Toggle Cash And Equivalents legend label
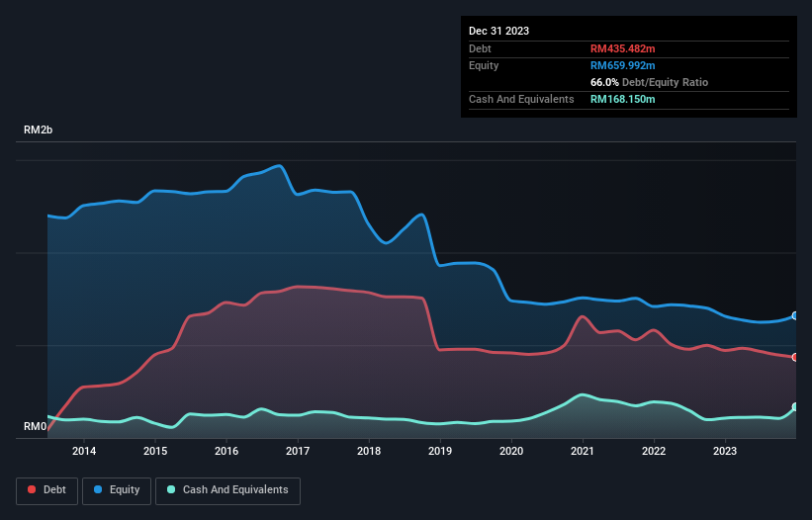The image size is (812, 520). 233,490
